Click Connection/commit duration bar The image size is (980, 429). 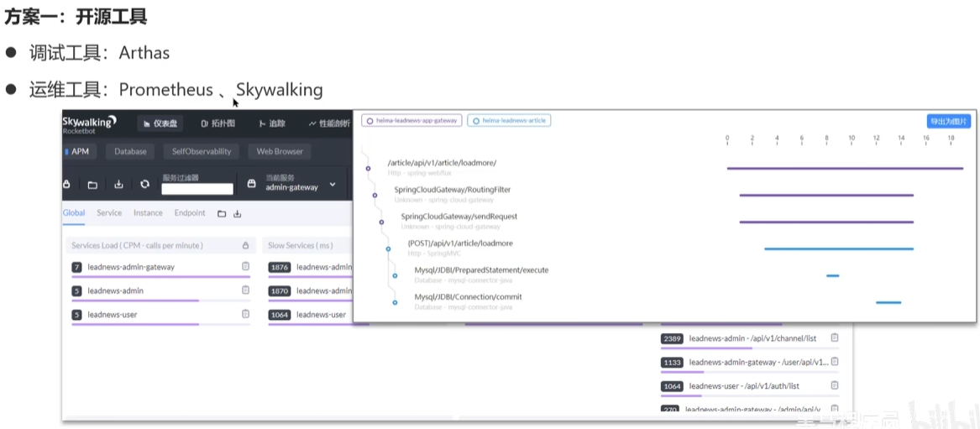pos(888,302)
